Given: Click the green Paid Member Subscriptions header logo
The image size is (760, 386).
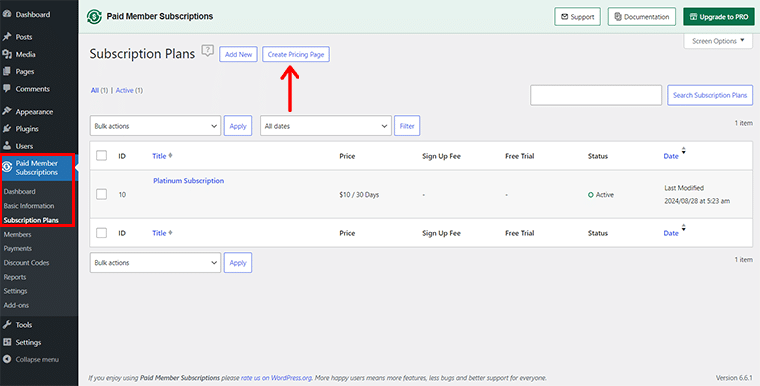Looking at the screenshot, I should (94, 16).
